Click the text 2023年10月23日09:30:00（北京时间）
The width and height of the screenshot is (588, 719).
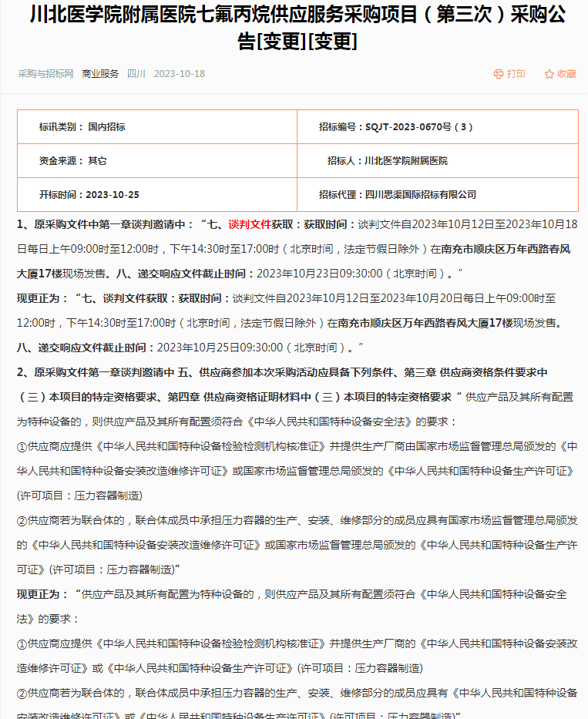pos(351,274)
